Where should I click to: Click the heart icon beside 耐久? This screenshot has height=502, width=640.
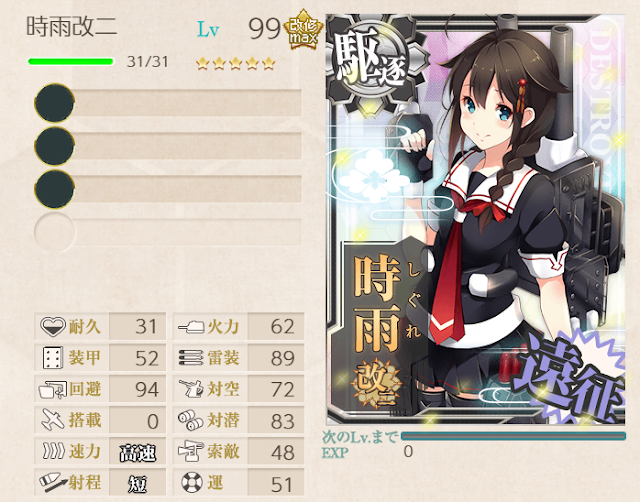[x=53, y=327]
